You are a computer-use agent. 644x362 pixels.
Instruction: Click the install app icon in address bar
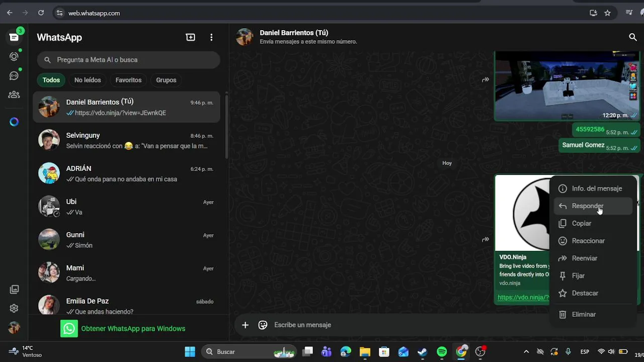point(593,13)
